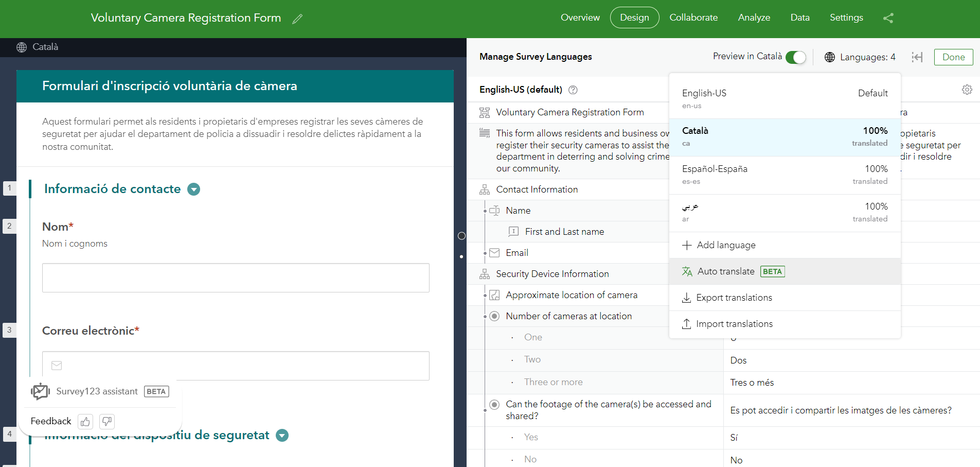Viewport: 980px width, 467px height.
Task: Click the Done button
Action: tap(953, 57)
